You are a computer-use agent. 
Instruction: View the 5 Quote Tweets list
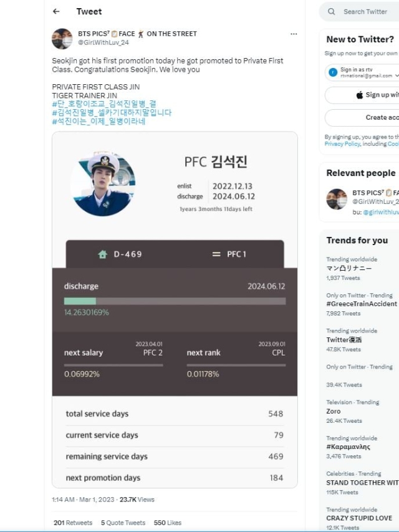(x=123, y=523)
